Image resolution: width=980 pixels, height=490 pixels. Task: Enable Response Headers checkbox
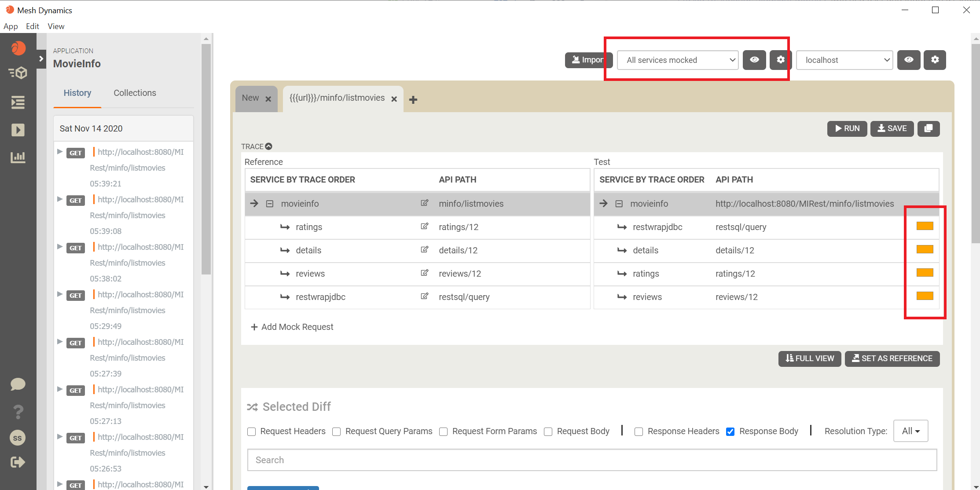click(639, 431)
